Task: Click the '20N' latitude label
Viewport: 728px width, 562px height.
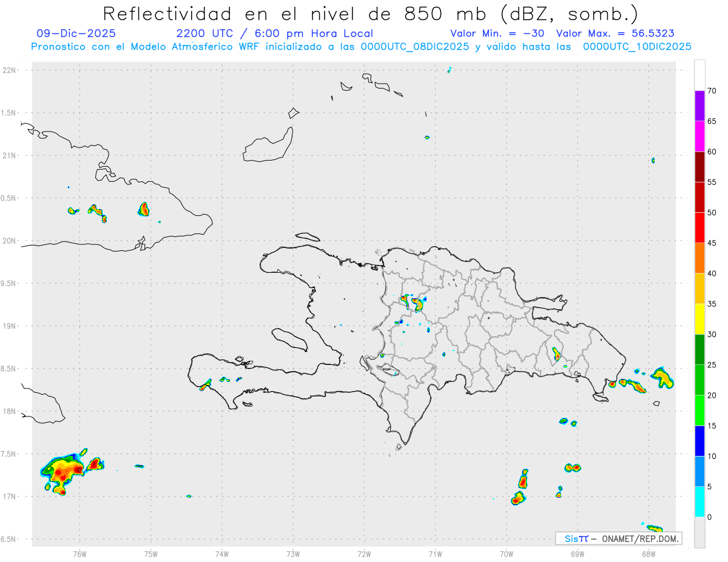Action: click(9, 241)
